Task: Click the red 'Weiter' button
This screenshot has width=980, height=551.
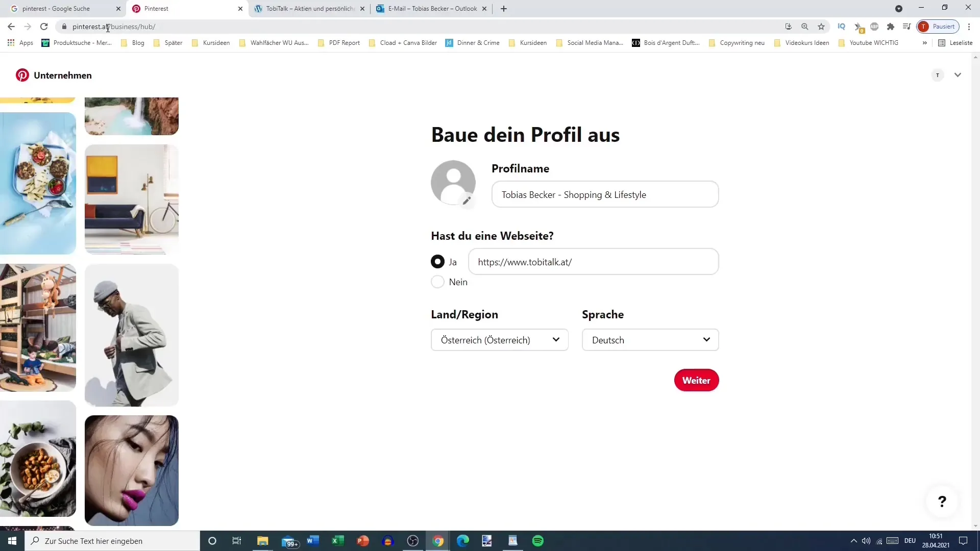Action: 697,380
